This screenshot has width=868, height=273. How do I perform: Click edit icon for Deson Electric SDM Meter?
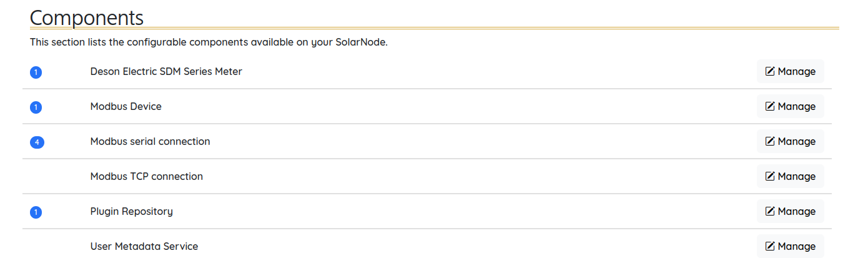pyautogui.click(x=770, y=71)
